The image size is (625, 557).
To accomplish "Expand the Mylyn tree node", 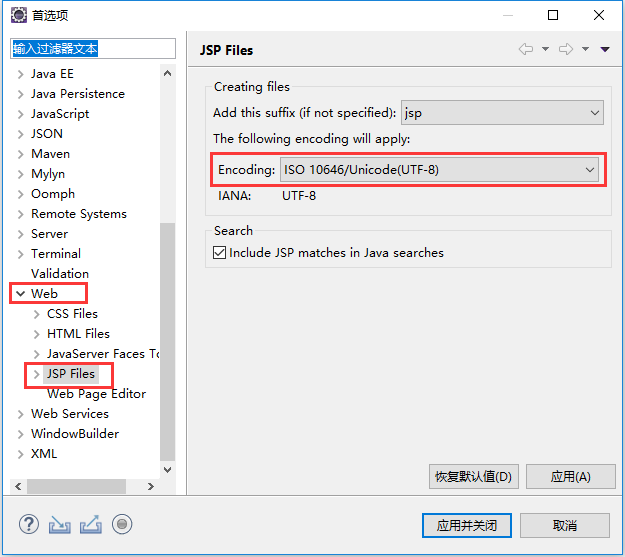I will (x=21, y=174).
